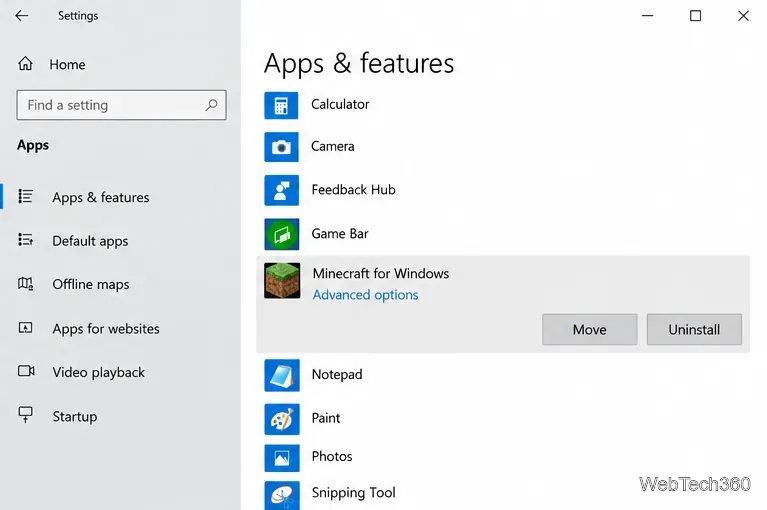Select the Photos entry text
This screenshot has width=767, height=510.
click(x=332, y=456)
